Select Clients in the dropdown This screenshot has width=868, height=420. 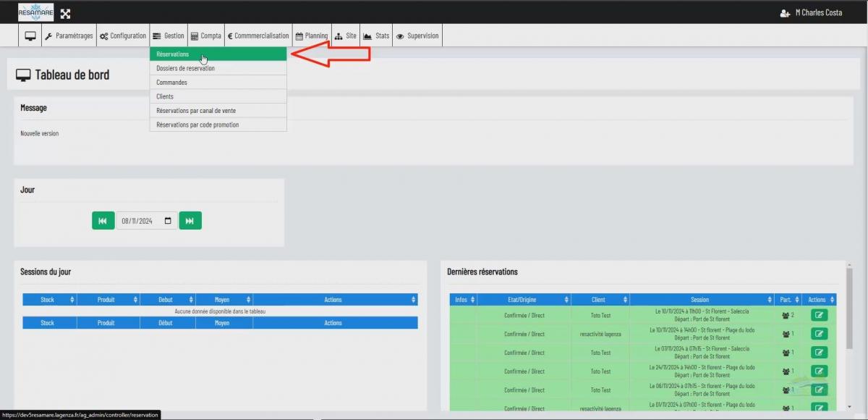218,96
